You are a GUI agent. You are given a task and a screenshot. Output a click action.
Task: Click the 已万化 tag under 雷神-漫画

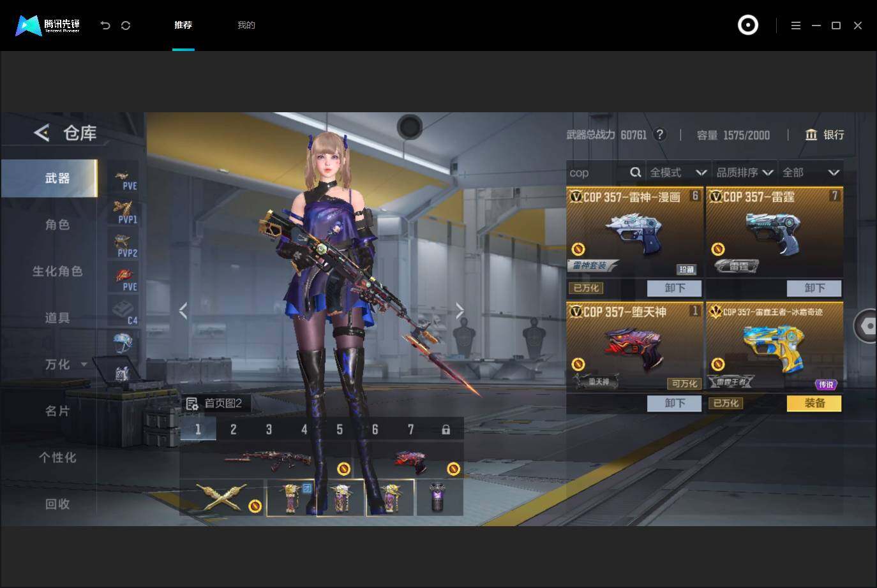click(586, 288)
